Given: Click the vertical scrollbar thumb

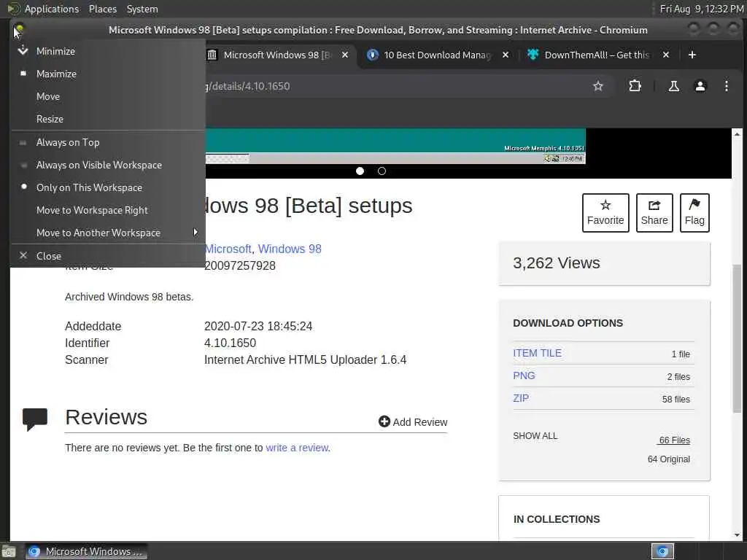Looking at the screenshot, I should (737, 338).
